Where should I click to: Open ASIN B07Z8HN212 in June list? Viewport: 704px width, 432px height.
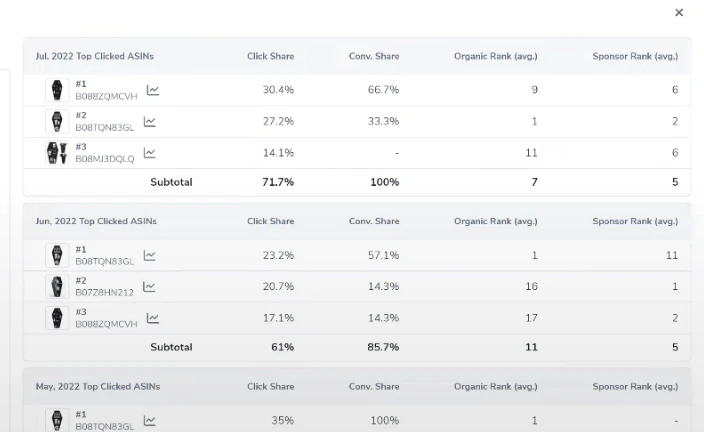(x=104, y=292)
